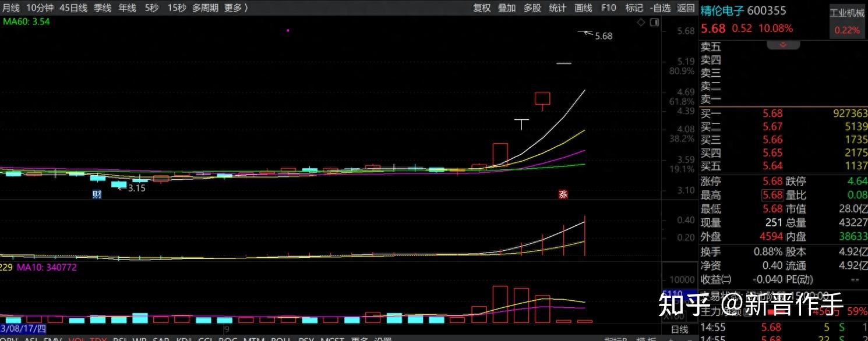The image size is (868, 341).
Task: Click the 买一 price 5.68 row
Action: click(x=772, y=113)
